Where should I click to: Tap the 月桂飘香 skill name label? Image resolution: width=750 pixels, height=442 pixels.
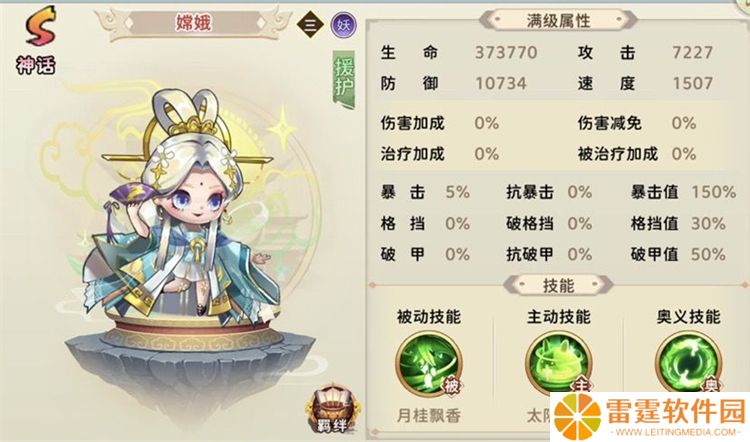tap(429, 416)
